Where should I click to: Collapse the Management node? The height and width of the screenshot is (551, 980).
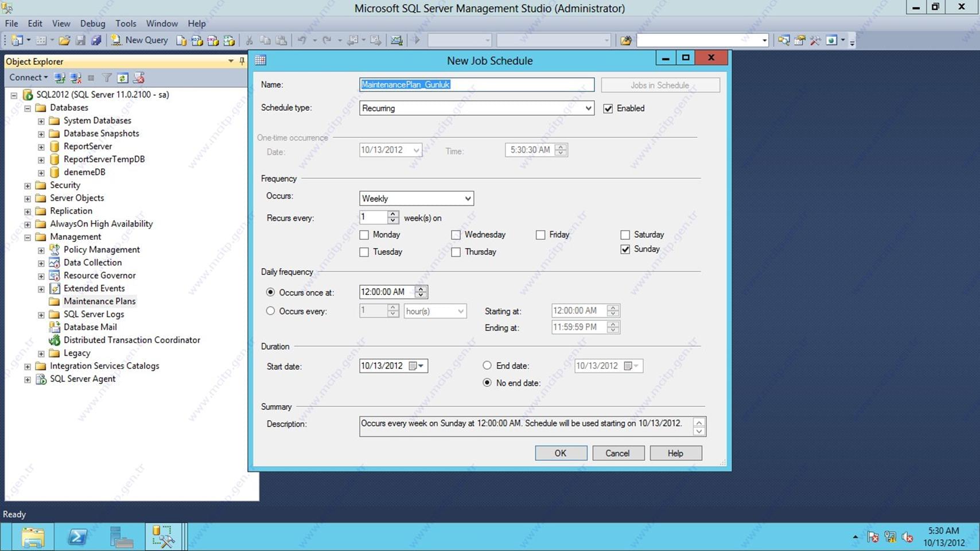[x=27, y=237]
